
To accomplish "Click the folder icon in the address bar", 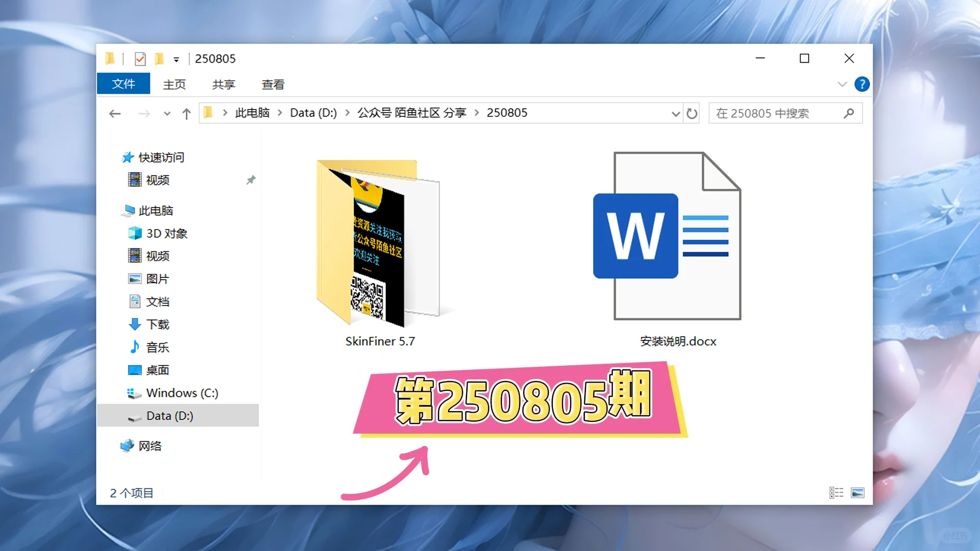I will [x=208, y=113].
